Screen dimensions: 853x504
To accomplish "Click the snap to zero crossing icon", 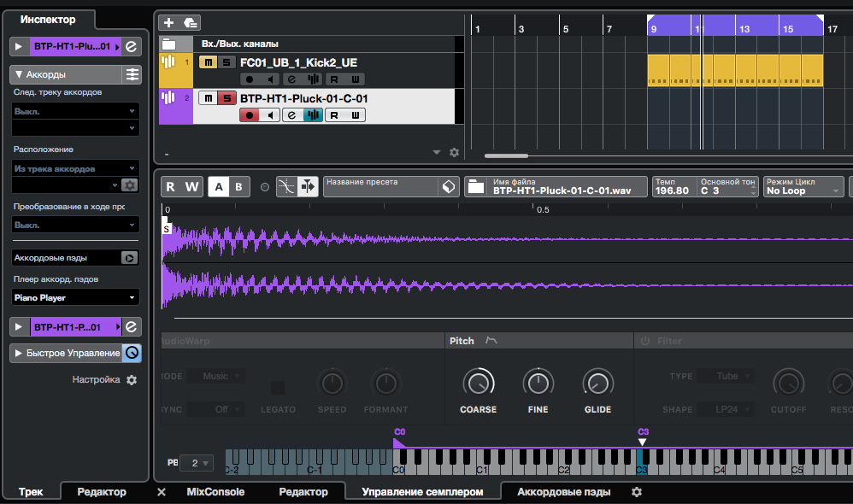I will coord(286,187).
